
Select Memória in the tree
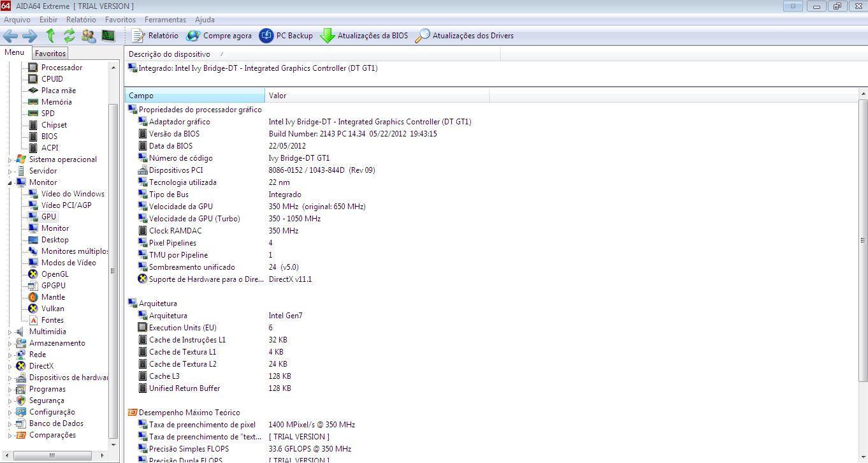click(57, 102)
